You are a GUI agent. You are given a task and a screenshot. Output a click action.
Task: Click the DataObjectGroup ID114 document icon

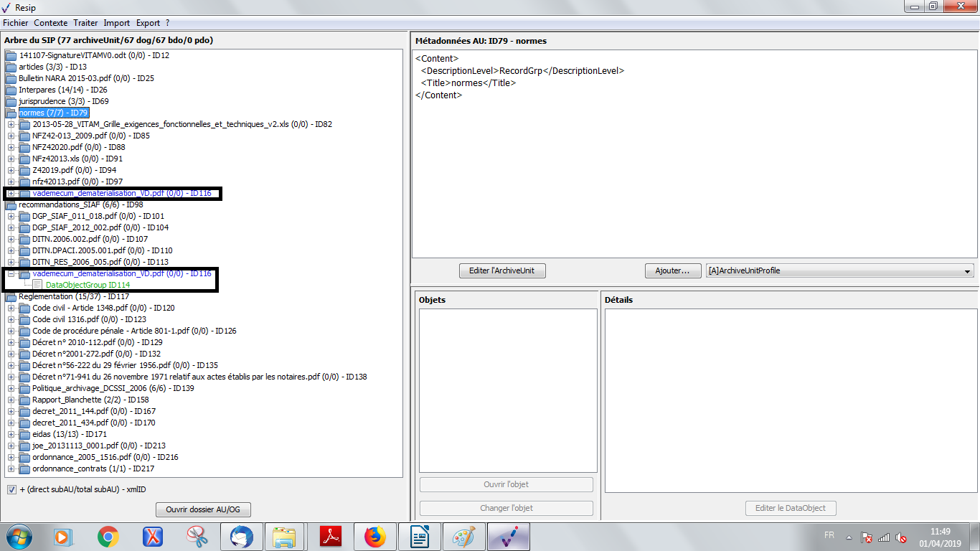[x=37, y=285]
